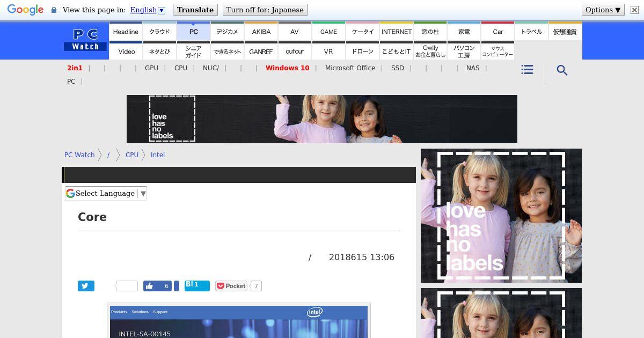Open the 仮想通貨 tab
This screenshot has height=338, width=644.
565,31
